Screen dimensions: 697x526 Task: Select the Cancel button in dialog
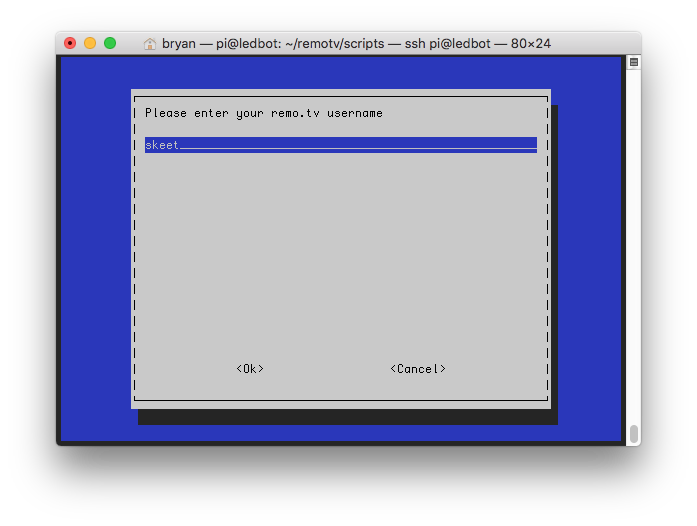(418, 369)
